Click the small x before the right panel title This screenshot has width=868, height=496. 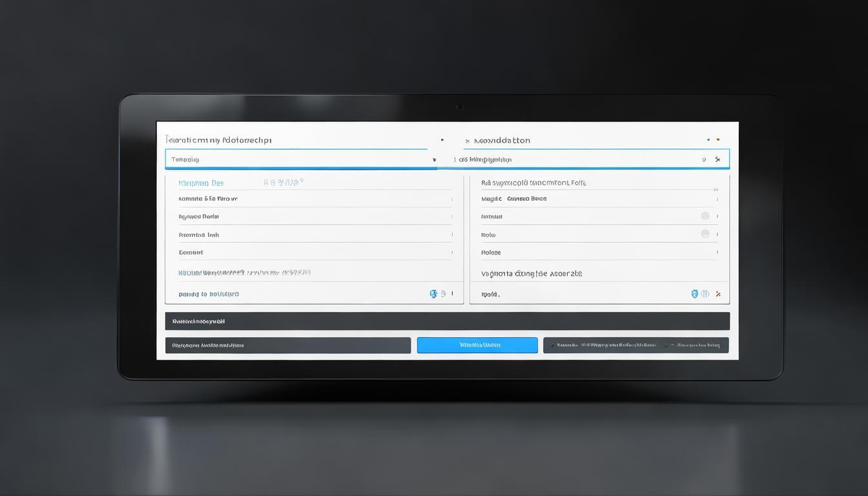click(x=467, y=141)
